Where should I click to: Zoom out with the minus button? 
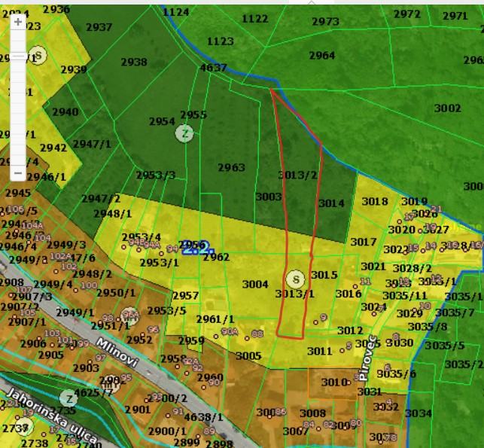point(18,173)
